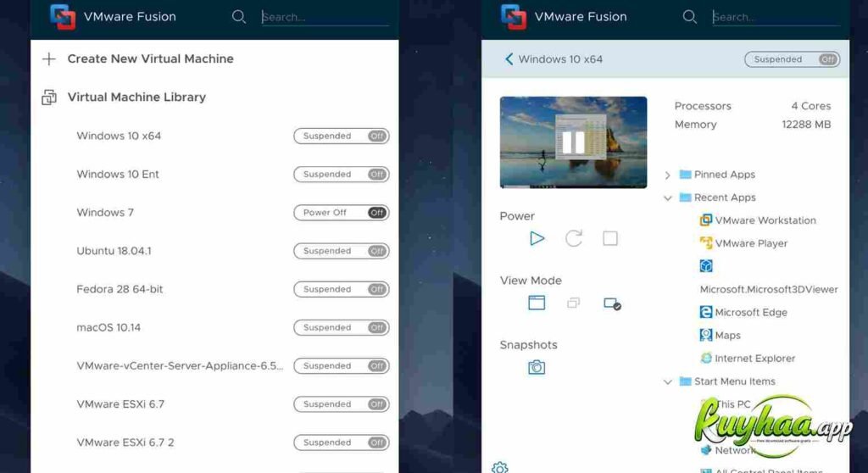The width and height of the screenshot is (868, 473).
Task: Click the search field in left window
Action: [x=325, y=17]
